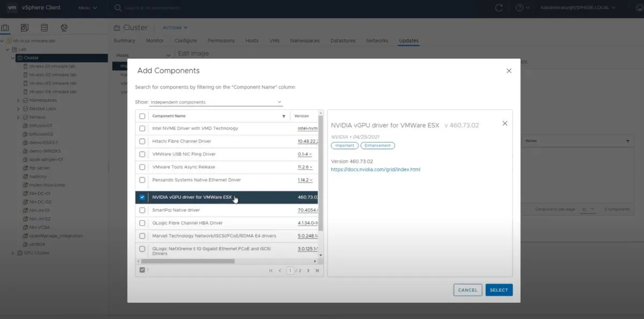Switch to the Summary tab

[125, 41]
